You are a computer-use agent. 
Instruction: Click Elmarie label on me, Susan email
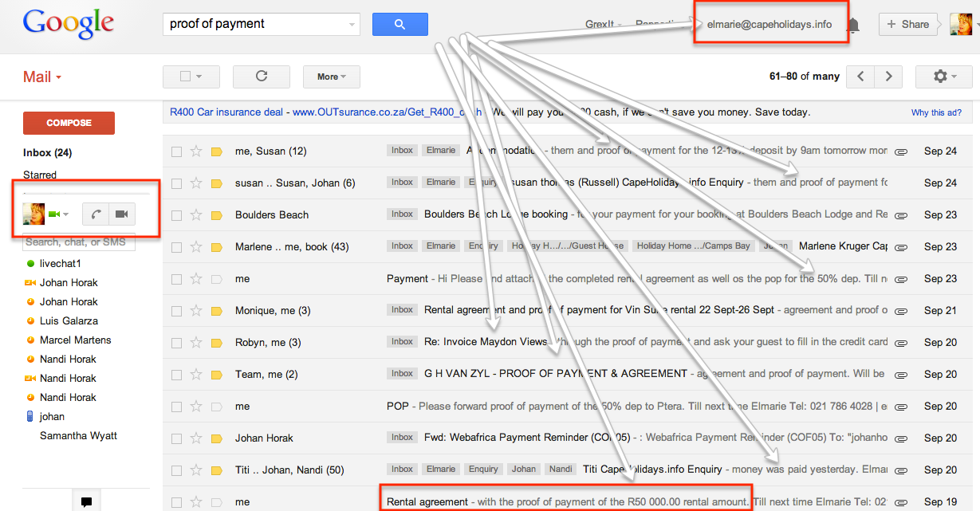tap(441, 151)
